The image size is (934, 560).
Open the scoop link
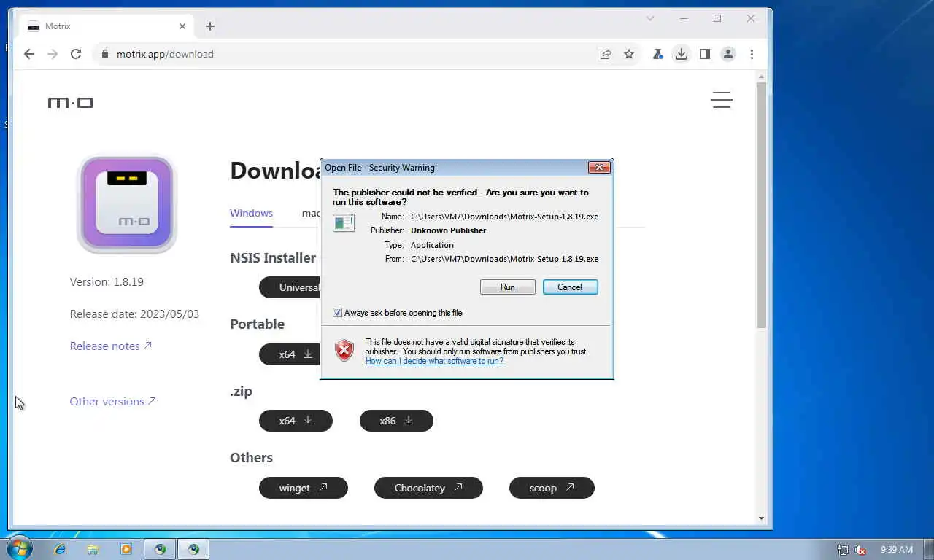[x=552, y=488]
